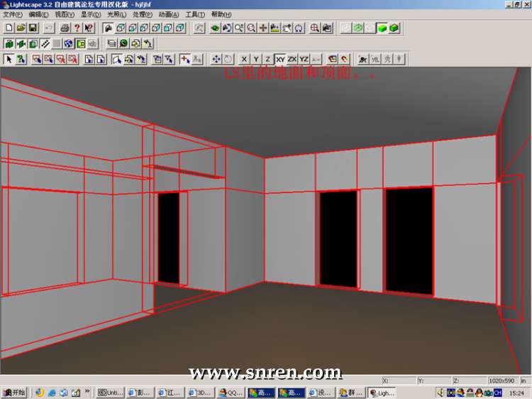Enable outlined solid display mode cube

(394, 28)
